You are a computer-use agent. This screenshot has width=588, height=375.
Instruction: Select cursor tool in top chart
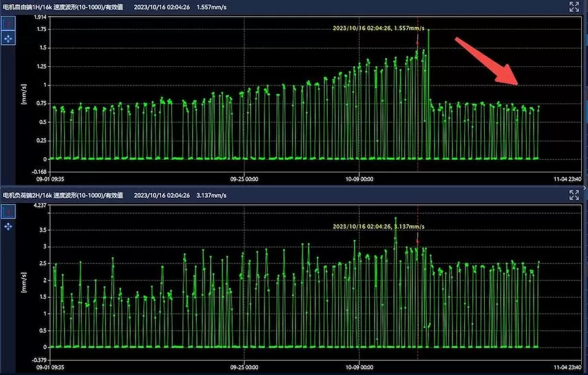[8, 24]
